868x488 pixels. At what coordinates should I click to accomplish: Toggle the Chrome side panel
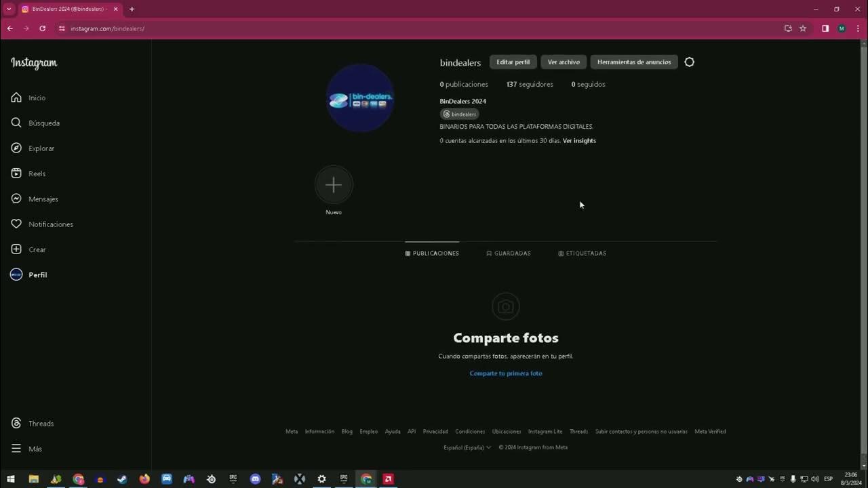point(825,28)
